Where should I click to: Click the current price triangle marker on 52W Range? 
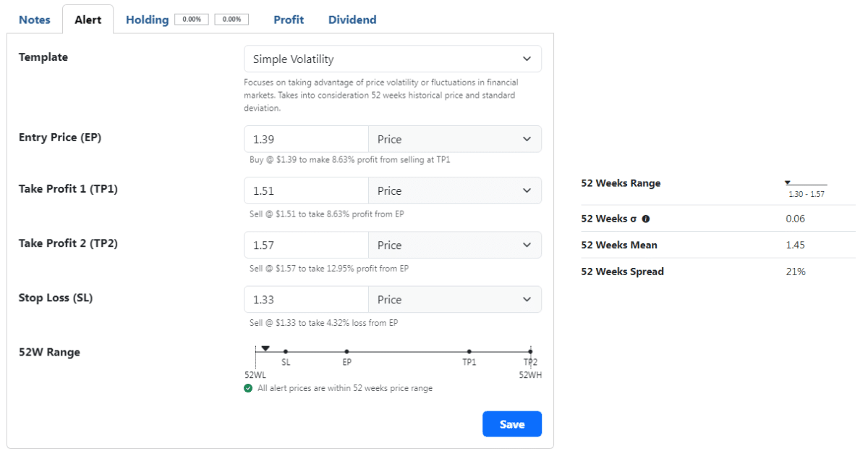click(265, 348)
